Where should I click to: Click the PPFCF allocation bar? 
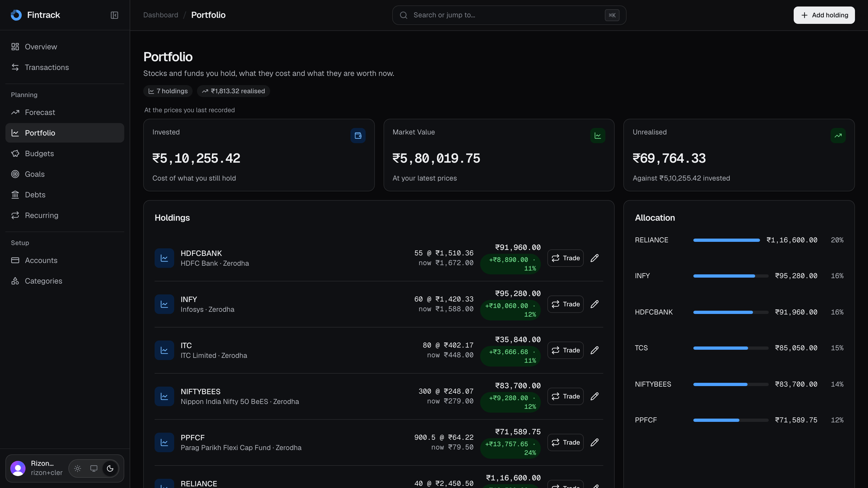pos(731,420)
